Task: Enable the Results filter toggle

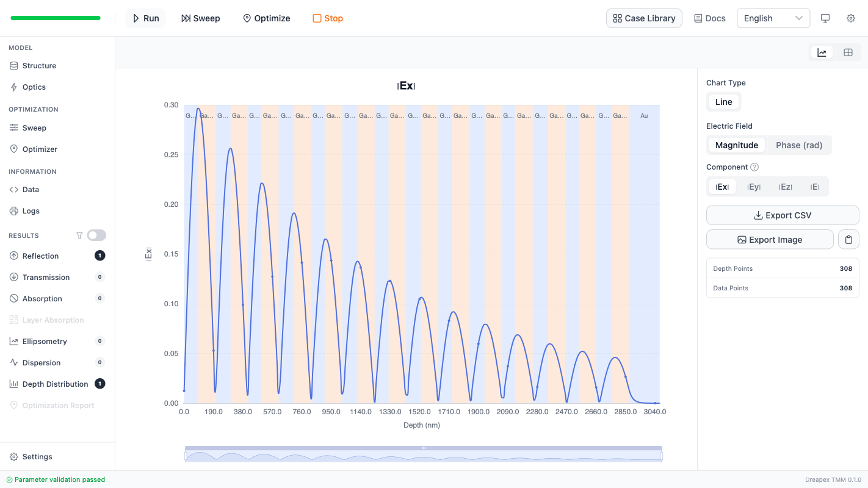Action: [96, 235]
